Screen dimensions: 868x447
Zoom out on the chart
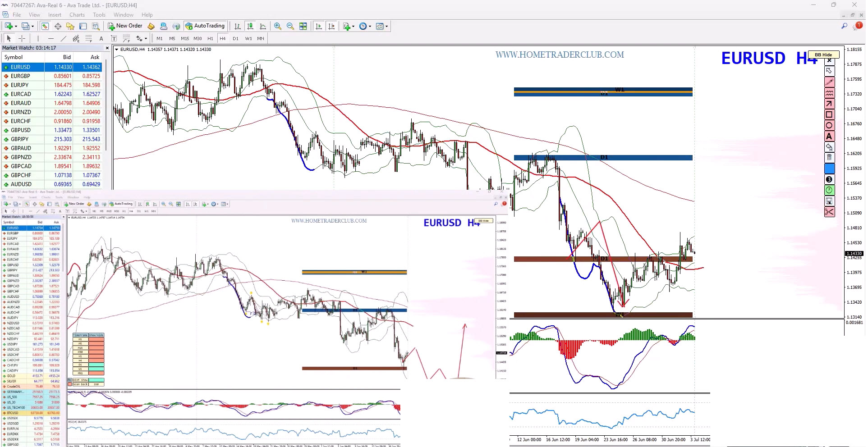tap(290, 26)
